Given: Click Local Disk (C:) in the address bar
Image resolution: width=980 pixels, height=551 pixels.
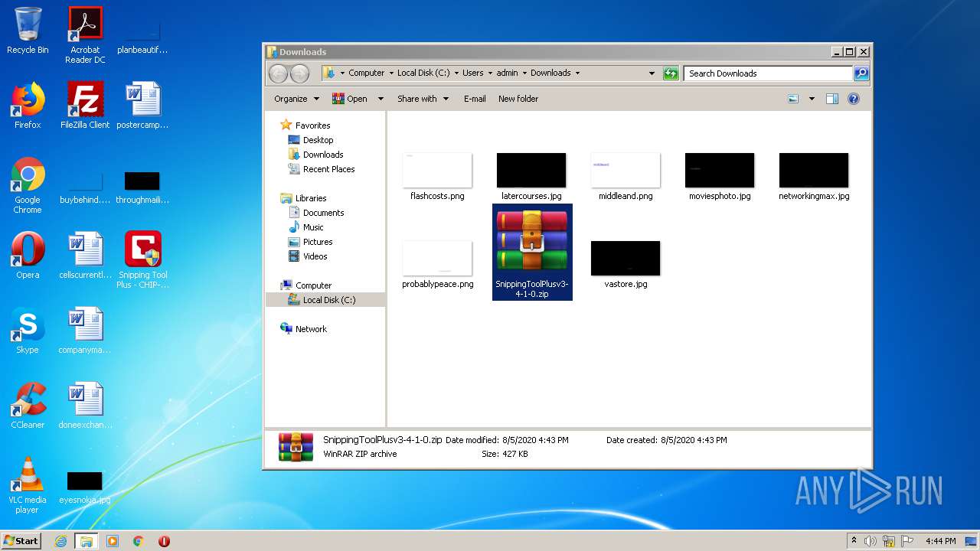Looking at the screenshot, I should [x=423, y=73].
